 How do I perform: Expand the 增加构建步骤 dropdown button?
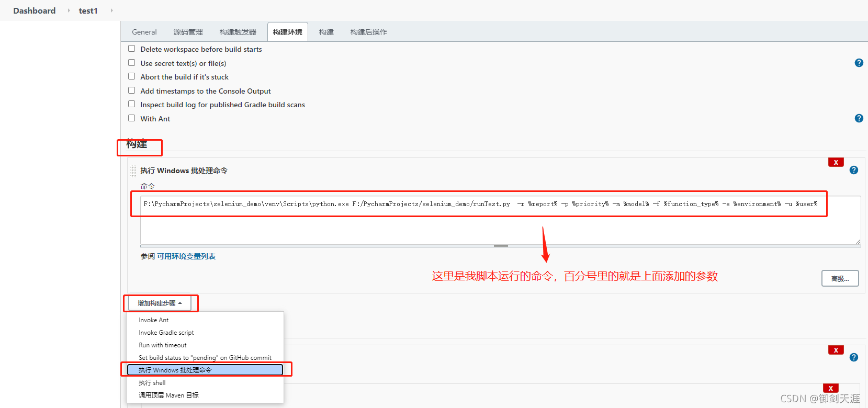pyautogui.click(x=160, y=303)
